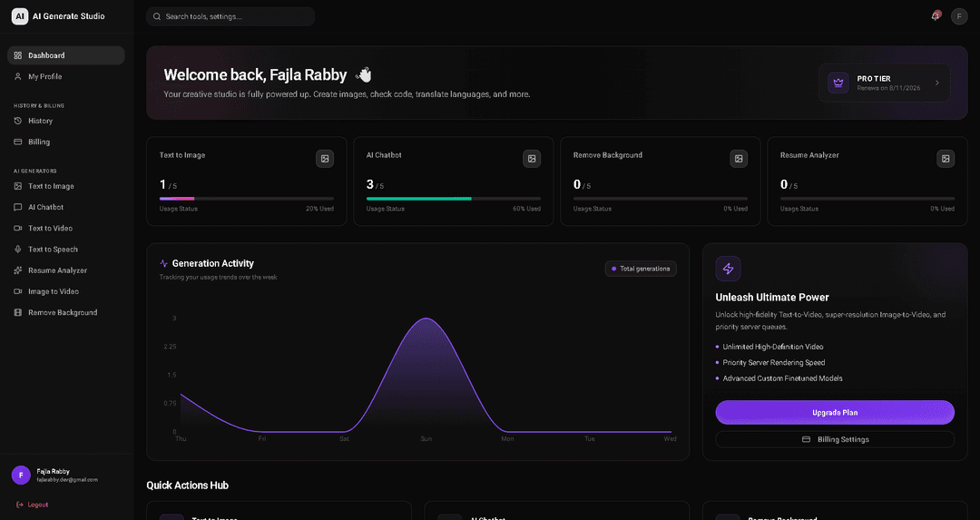The height and width of the screenshot is (520, 980).
Task: Click the Upgrade Plan button
Action: 835,413
